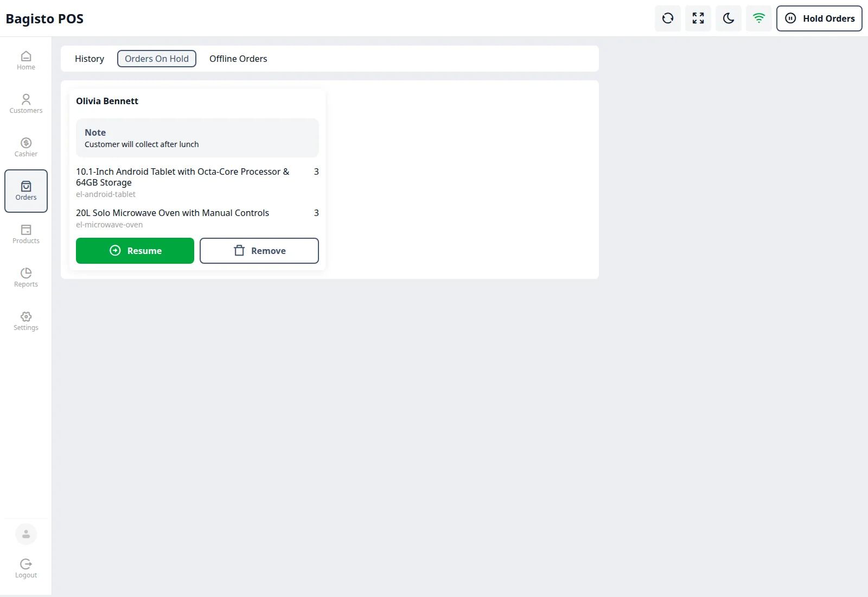Click the 20L Solo Microwave Oven item

point(173,213)
